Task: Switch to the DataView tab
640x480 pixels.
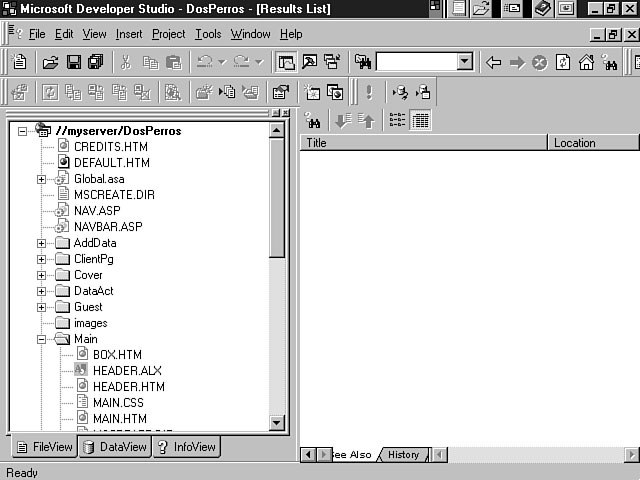Action: coord(116,447)
